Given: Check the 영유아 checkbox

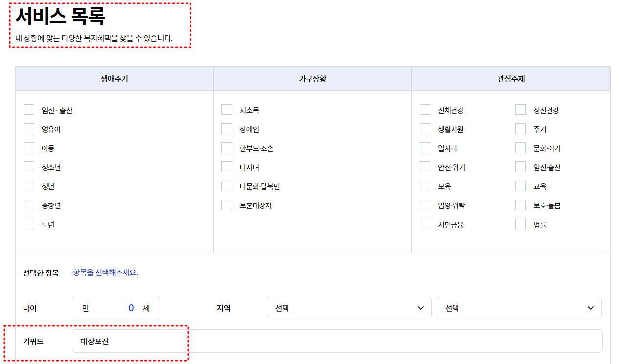Looking at the screenshot, I should pyautogui.click(x=29, y=129).
